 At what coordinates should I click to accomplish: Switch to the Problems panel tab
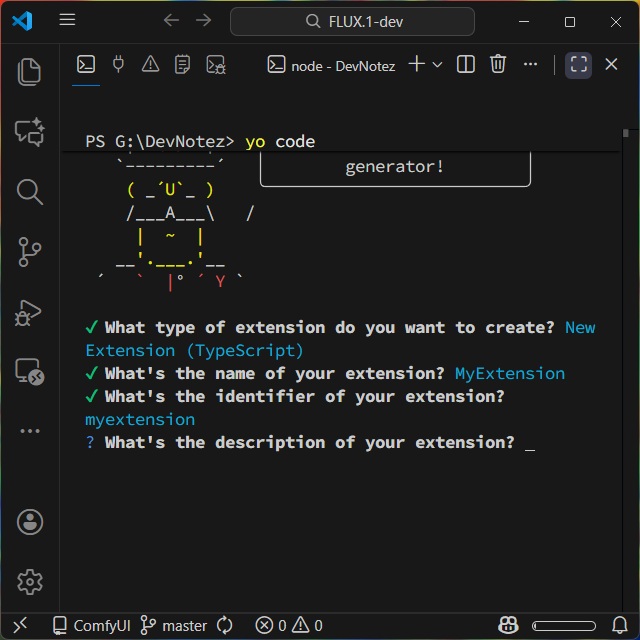(150, 65)
